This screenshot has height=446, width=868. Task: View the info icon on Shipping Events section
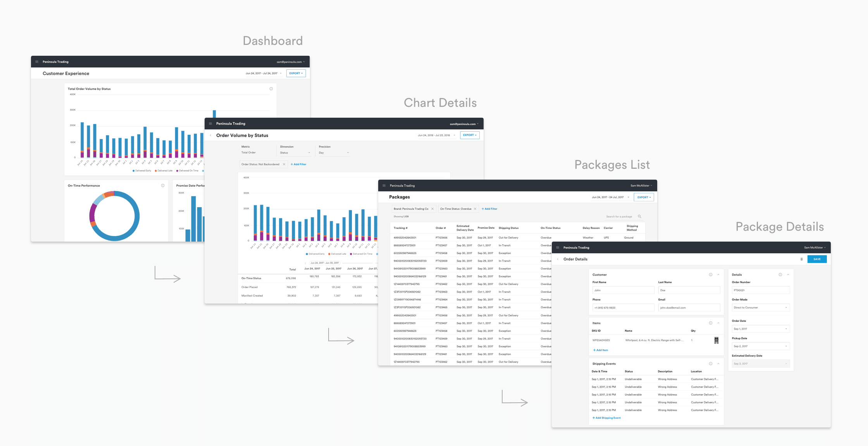(711, 364)
